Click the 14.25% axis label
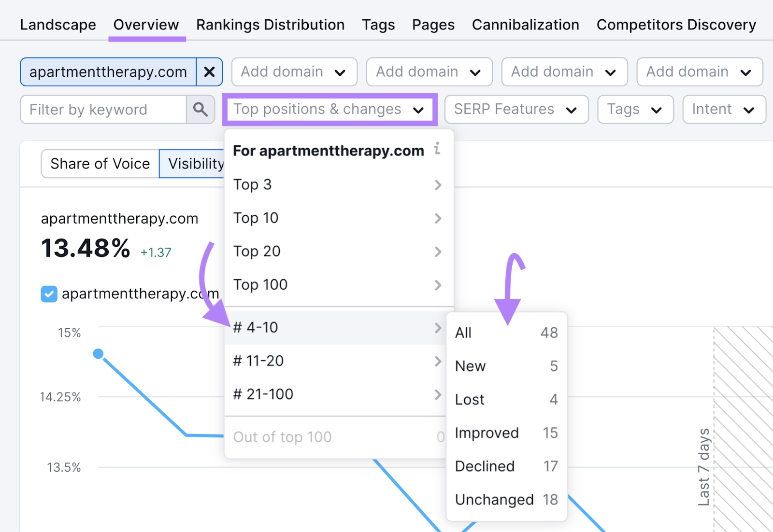This screenshot has height=532, width=773. point(60,397)
